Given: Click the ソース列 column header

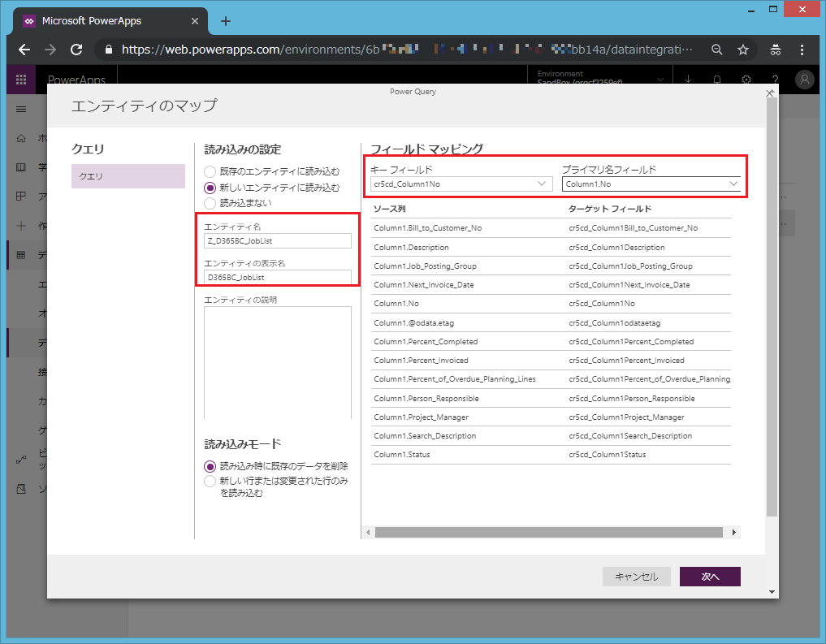Looking at the screenshot, I should point(389,209).
